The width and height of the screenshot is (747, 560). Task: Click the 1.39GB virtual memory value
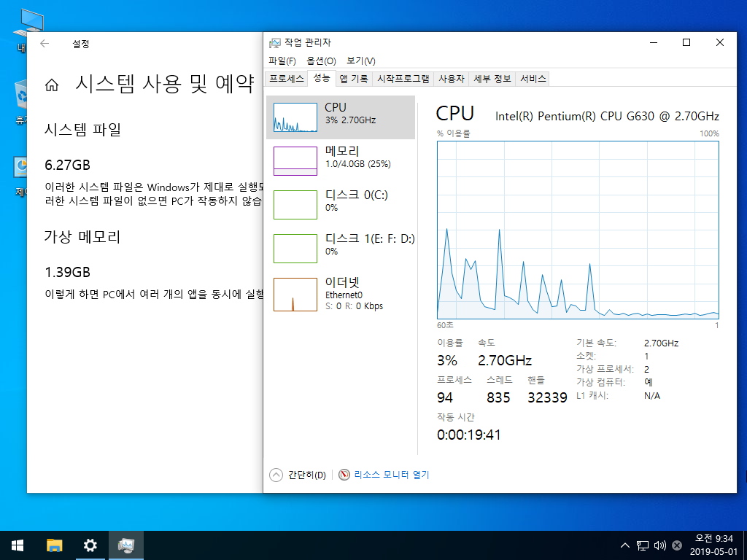68,273
